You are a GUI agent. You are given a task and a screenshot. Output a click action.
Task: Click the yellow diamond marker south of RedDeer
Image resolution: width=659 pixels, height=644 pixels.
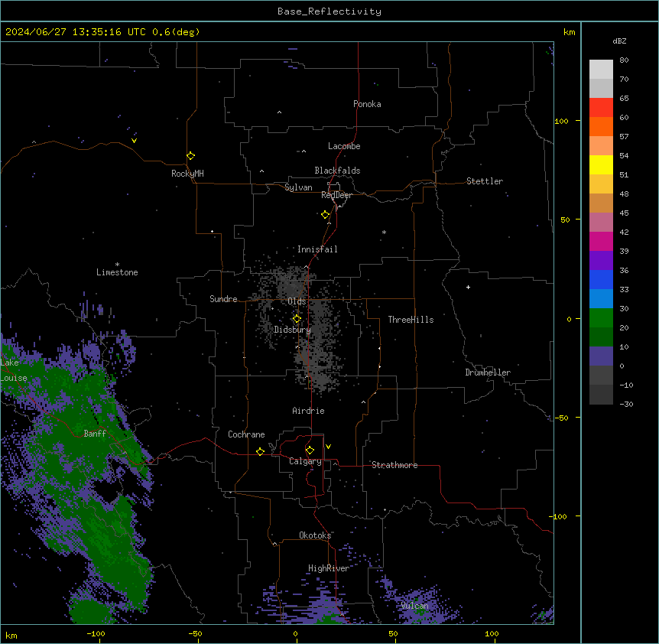(326, 215)
